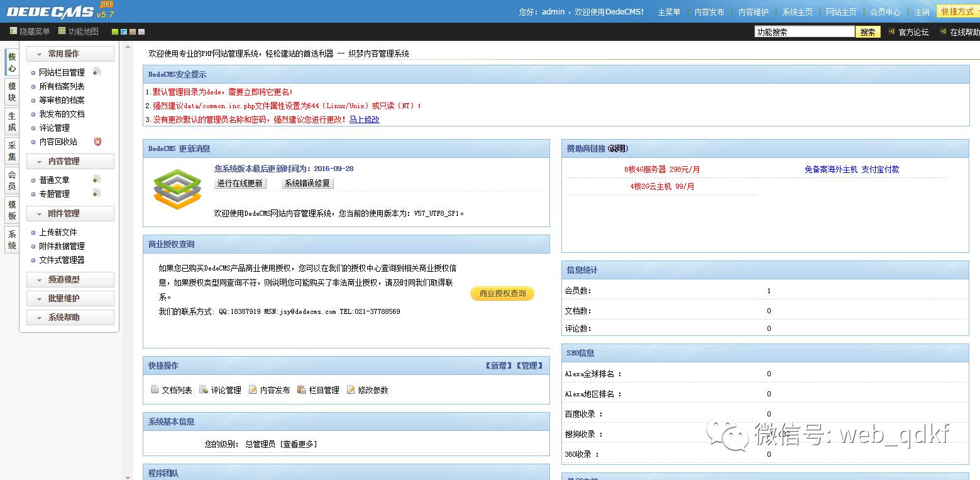Viewport: 980px width, 480px height.
Task: Click the 评论管理 shortcut icon in 快捷操作
Action: tap(204, 389)
